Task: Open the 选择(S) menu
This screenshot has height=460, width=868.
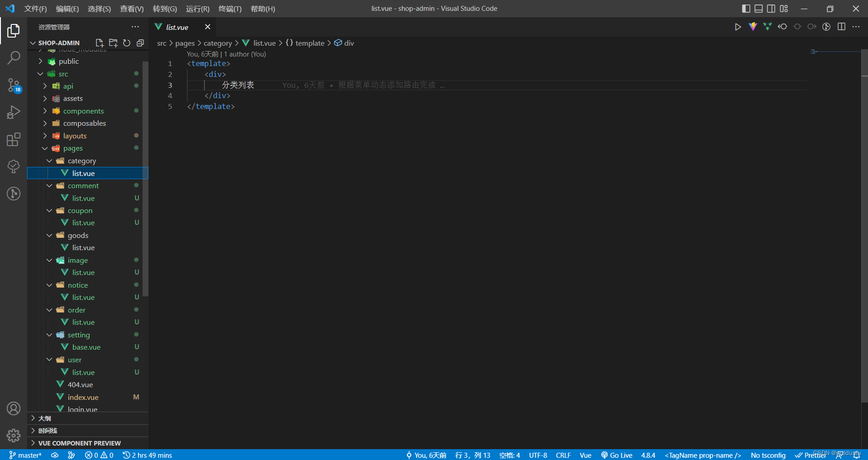Action: click(x=99, y=9)
